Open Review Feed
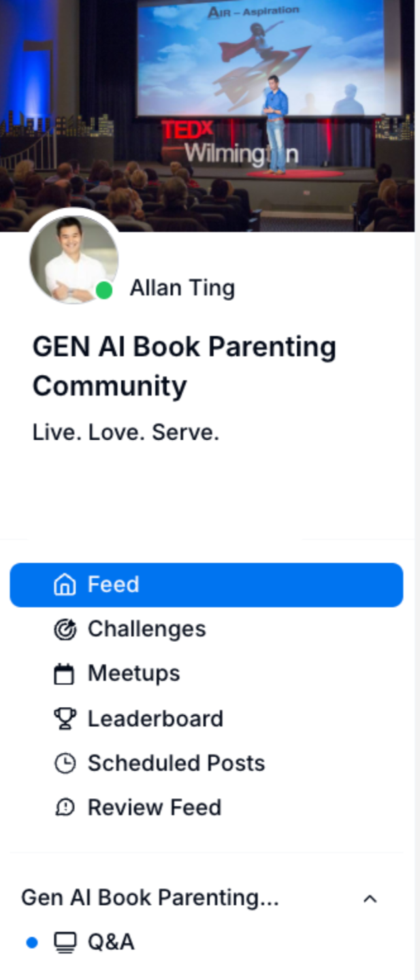The image size is (420, 980). coord(206,808)
